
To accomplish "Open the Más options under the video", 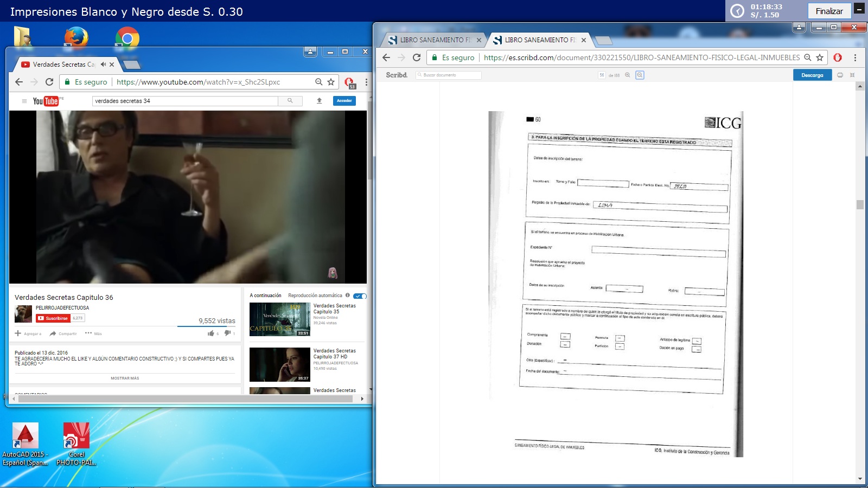I will click(93, 333).
